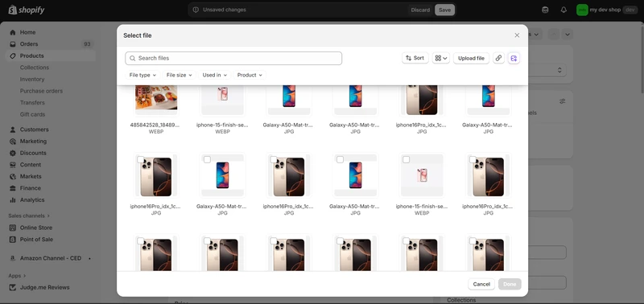Go to Home in the sidebar
Viewport: 644px width, 304px height.
27,32
